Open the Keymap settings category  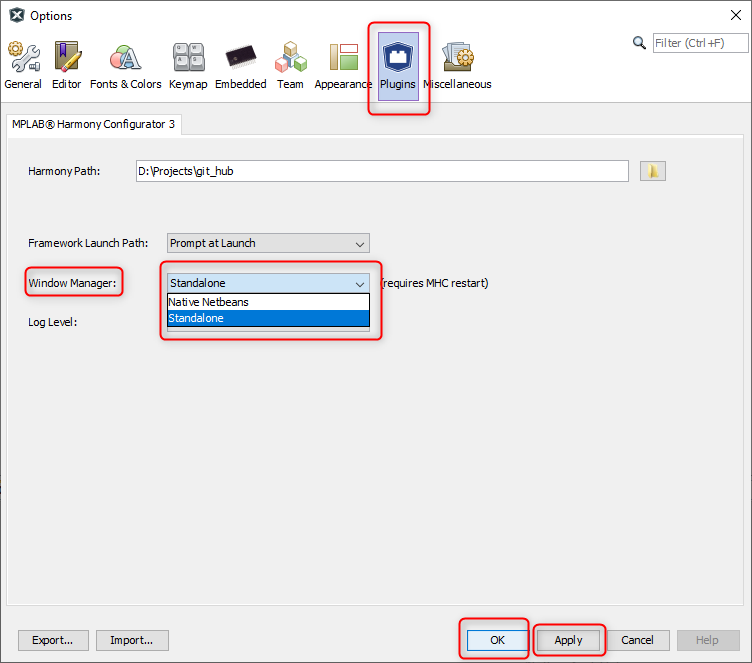pyautogui.click(x=188, y=65)
